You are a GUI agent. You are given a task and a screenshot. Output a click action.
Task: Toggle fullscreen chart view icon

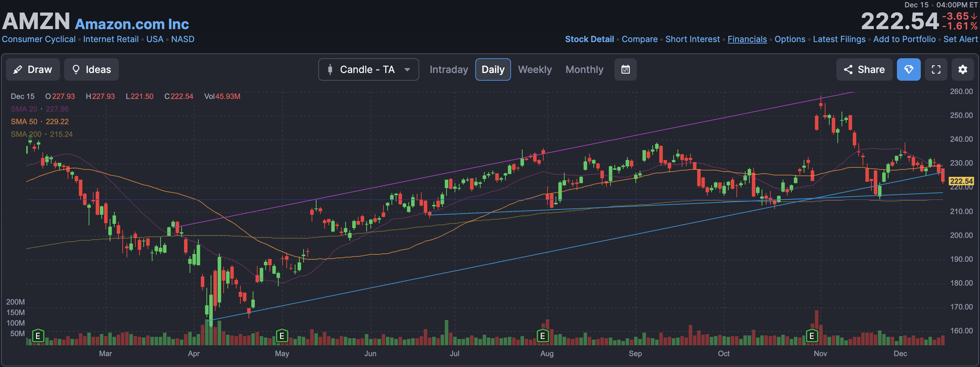[x=936, y=69]
